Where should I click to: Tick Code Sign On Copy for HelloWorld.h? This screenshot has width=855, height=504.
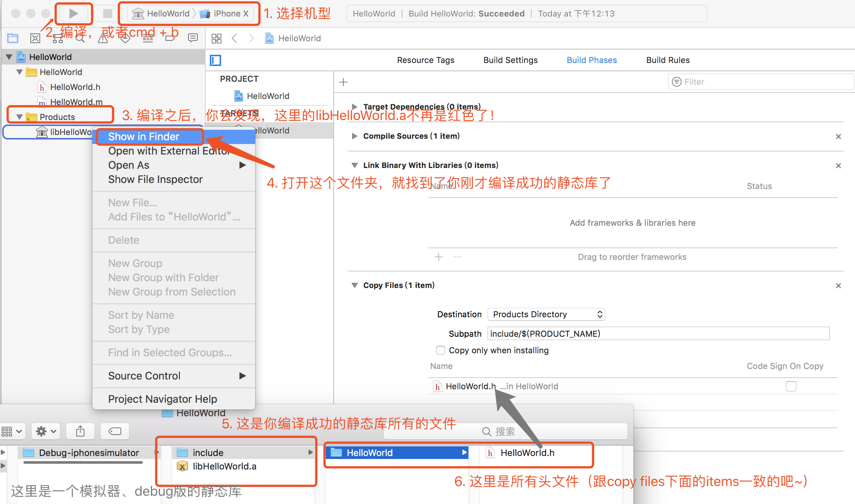(x=791, y=386)
